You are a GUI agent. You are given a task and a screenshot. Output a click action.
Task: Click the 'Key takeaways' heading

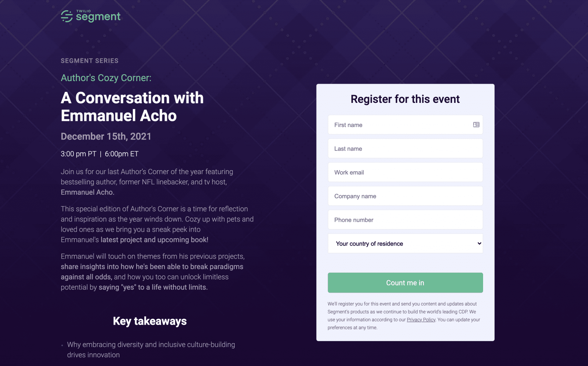pyautogui.click(x=150, y=321)
